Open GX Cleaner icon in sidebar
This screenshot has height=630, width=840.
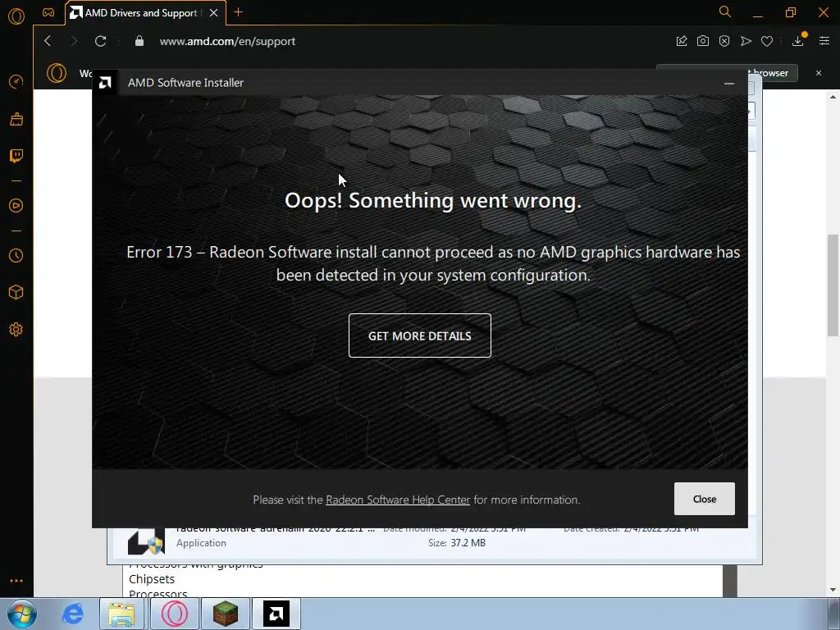(x=16, y=119)
